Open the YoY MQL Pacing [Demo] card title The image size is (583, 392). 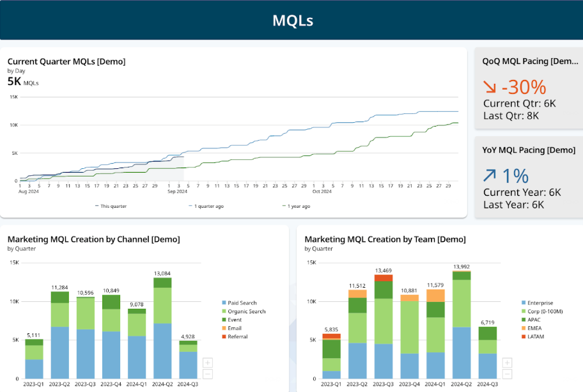click(529, 150)
